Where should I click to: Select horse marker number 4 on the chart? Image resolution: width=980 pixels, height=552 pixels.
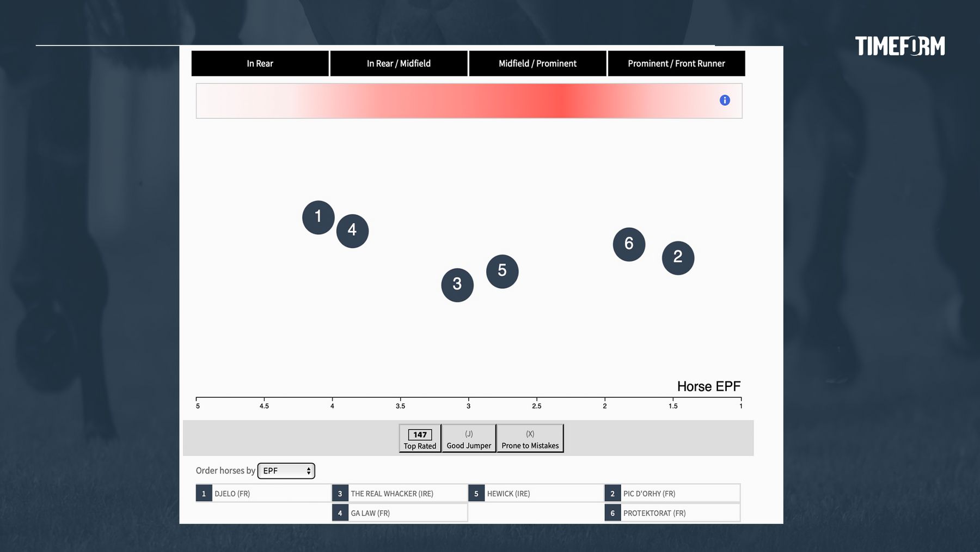pyautogui.click(x=352, y=231)
